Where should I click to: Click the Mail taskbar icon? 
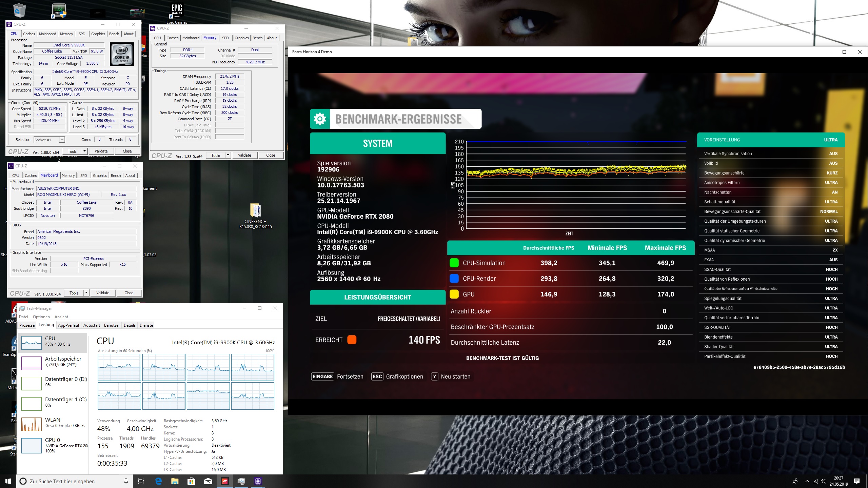coord(208,481)
